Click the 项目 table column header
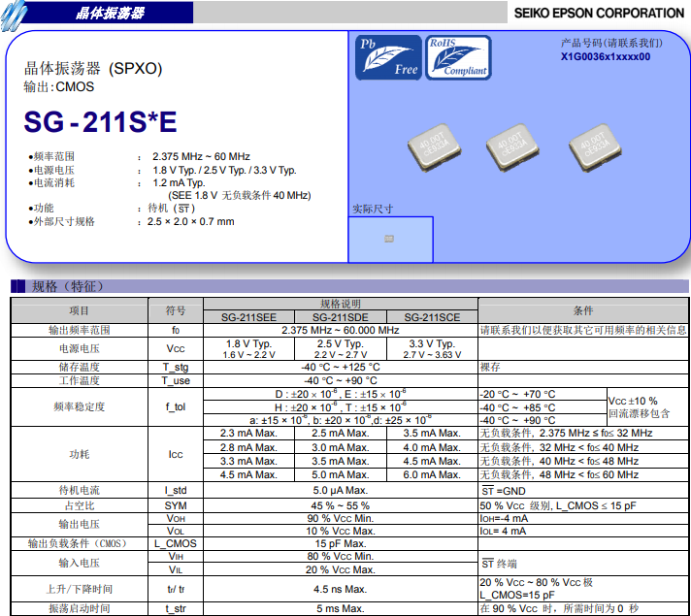This screenshot has height=616, width=691. pyautogui.click(x=80, y=310)
